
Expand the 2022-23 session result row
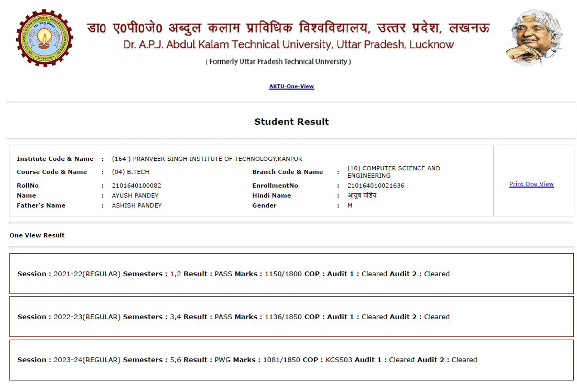[x=291, y=317]
